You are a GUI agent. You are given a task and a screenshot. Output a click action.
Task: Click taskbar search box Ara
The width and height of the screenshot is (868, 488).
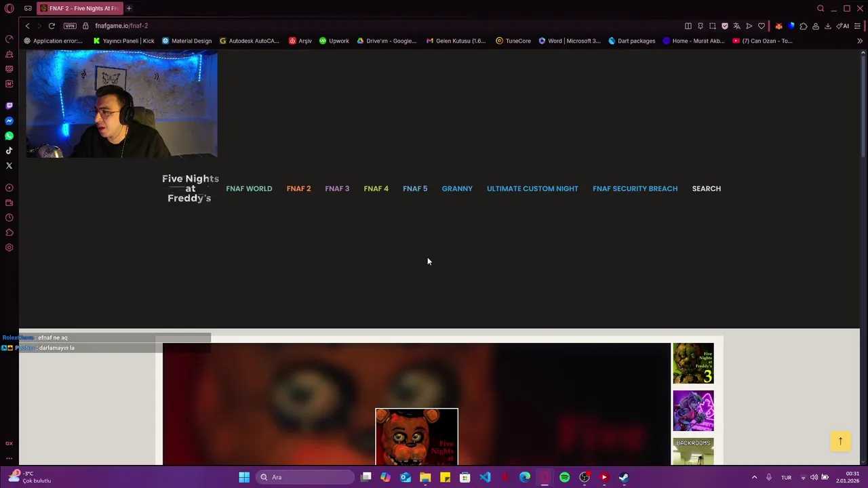tap(305, 477)
